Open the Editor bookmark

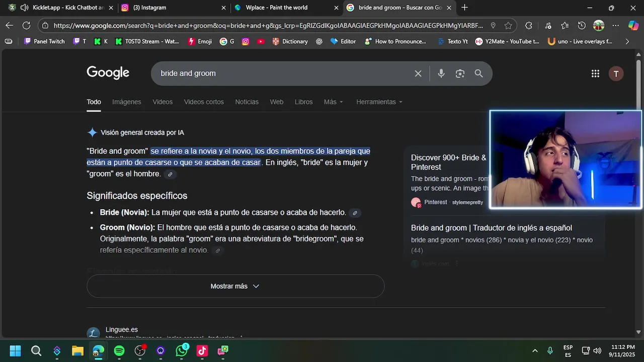343,41
